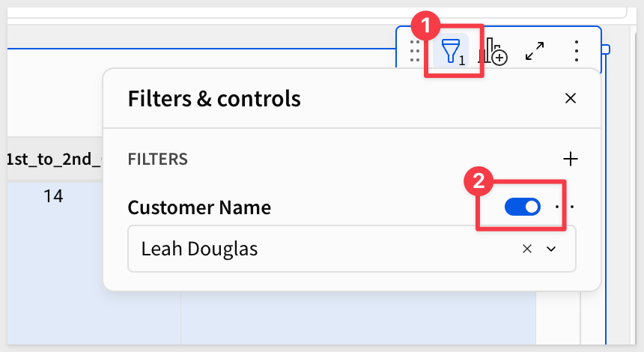Add a new filter with plus icon
The image size is (644, 352).
571,159
